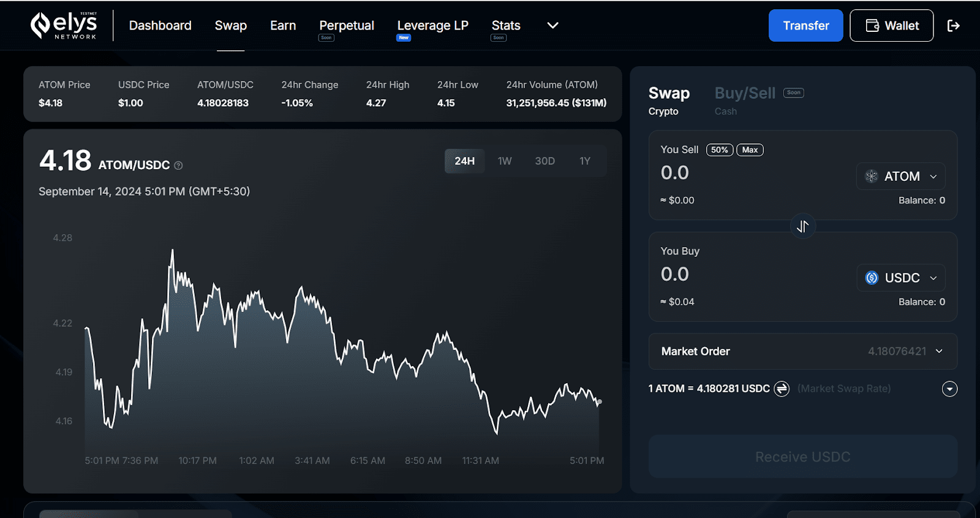Expand the Market Order dropdown
The width and height of the screenshot is (980, 518).
[x=802, y=351]
